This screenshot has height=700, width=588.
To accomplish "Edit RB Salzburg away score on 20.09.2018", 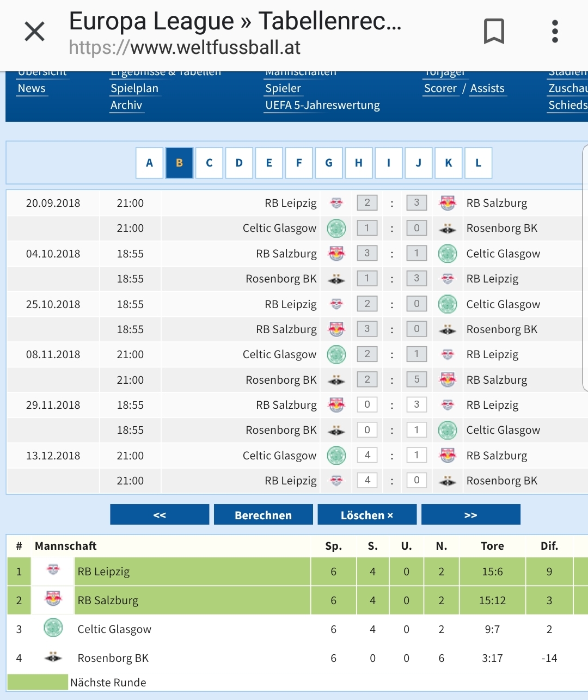I will point(416,203).
